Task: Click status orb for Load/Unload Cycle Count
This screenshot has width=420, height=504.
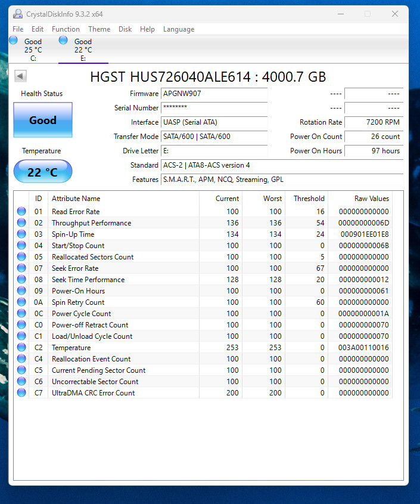Action: pyautogui.click(x=21, y=336)
